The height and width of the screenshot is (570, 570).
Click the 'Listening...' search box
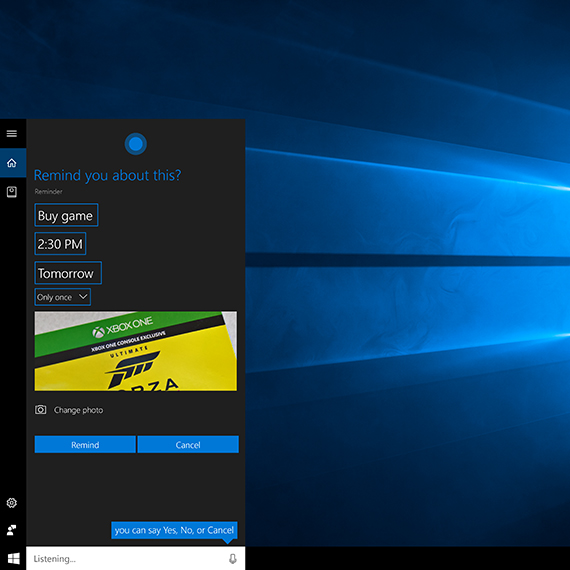coord(136,558)
